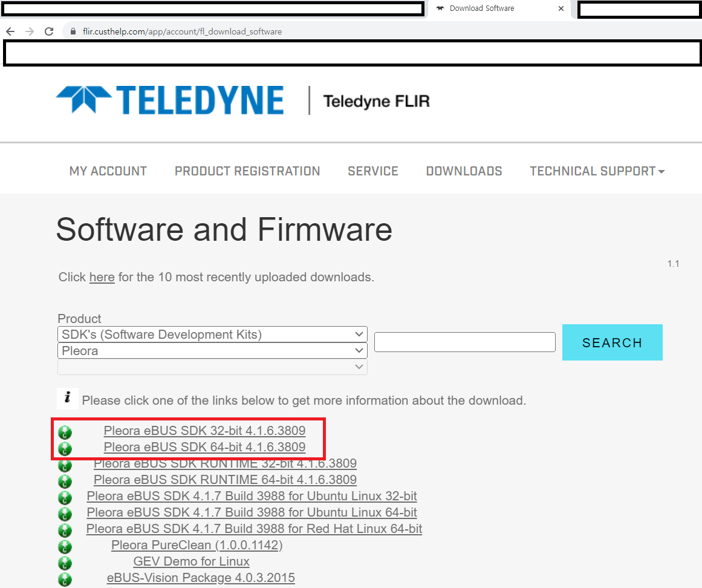Click the download icon beside Pleora eBUS SDK 64-bit
This screenshot has width=702, height=588.
point(65,448)
